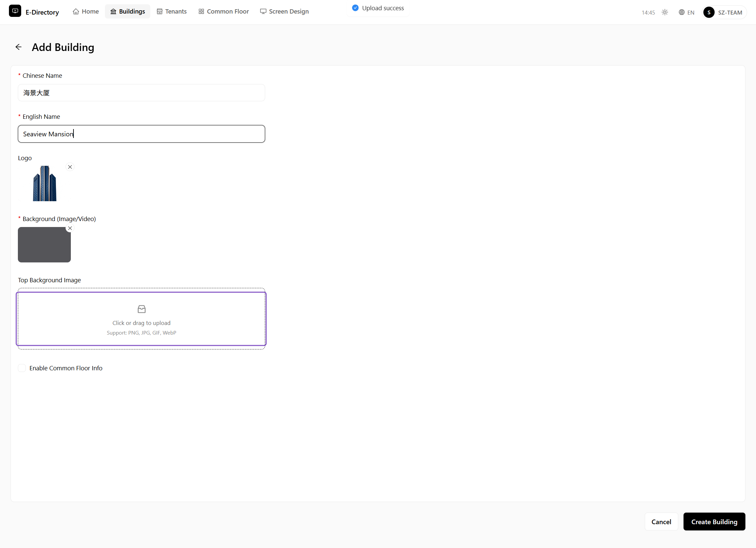Go back using the arrow icon
This screenshot has width=756, height=548.
(19, 47)
